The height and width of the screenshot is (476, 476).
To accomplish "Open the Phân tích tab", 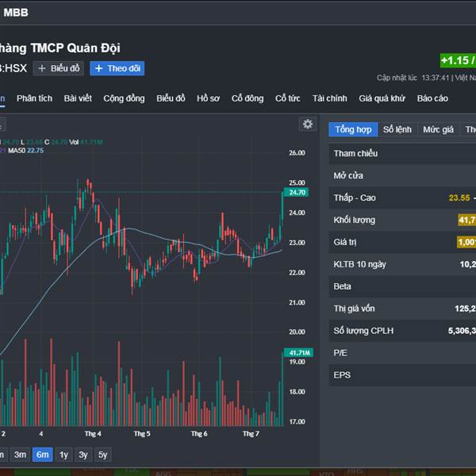I will [x=34, y=98].
